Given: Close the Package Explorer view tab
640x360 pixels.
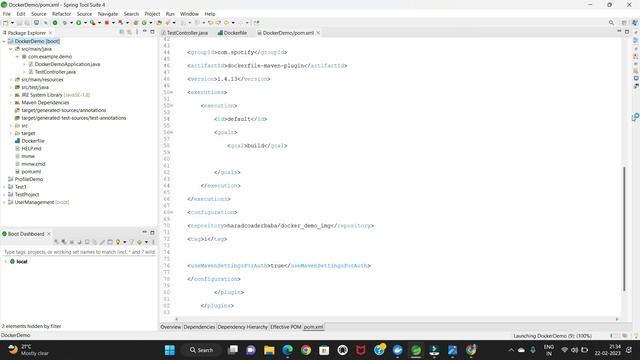Looking at the screenshot, I should [51, 33].
